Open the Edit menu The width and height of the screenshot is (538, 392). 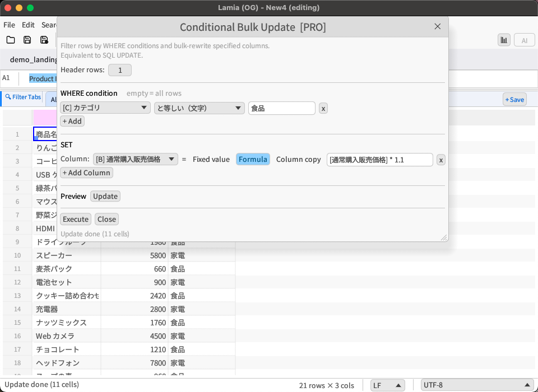pyautogui.click(x=28, y=25)
